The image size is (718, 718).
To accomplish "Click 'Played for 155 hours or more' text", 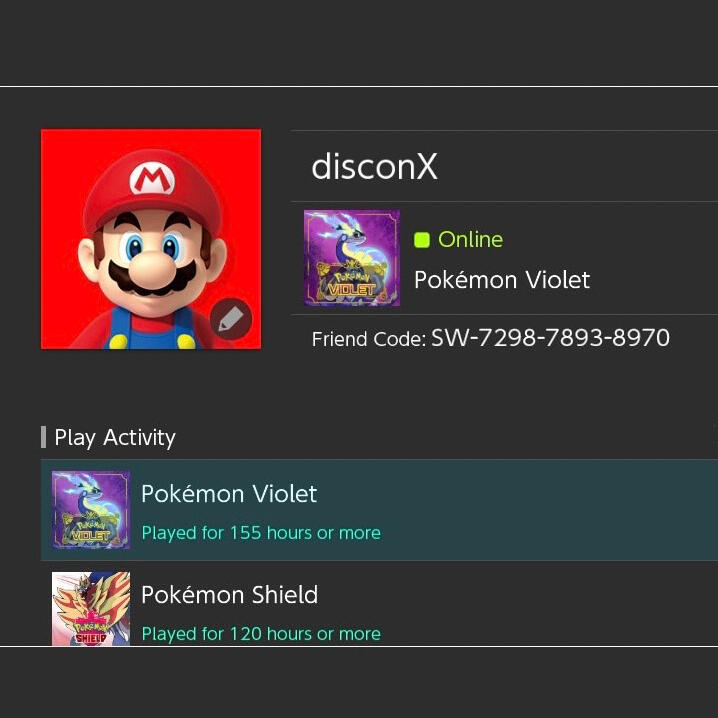I will coord(261,533).
